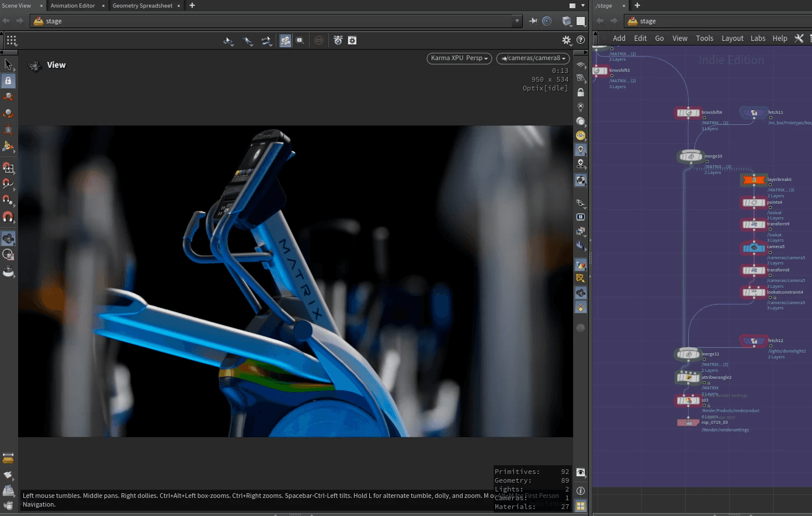Image resolution: width=812 pixels, height=516 pixels.
Task: Select the transform8 node
Action: pyautogui.click(x=754, y=270)
